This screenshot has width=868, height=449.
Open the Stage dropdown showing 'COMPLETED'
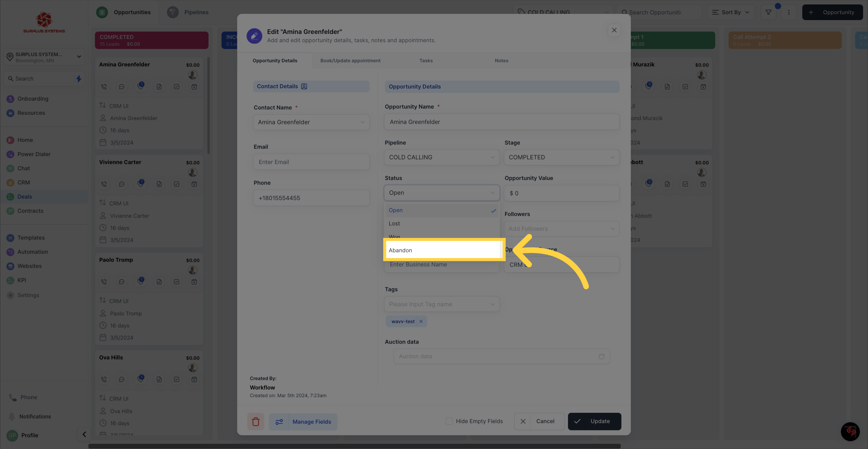(561, 158)
